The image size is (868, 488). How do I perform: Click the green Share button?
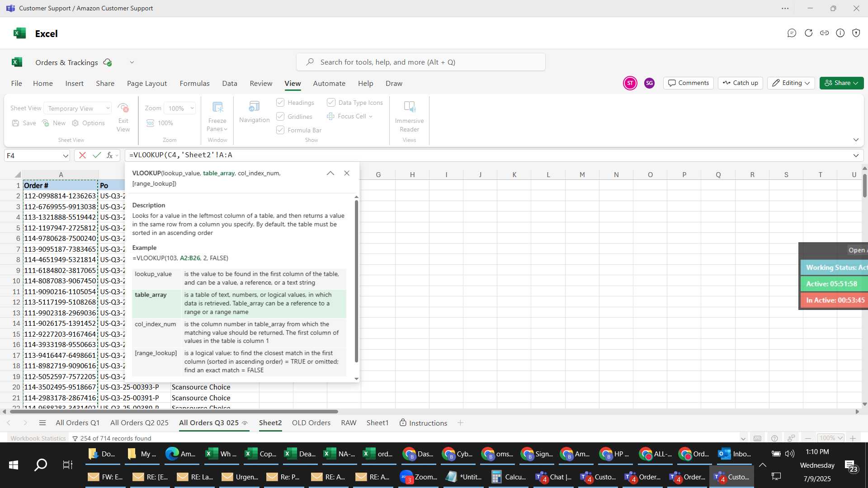[841, 83]
